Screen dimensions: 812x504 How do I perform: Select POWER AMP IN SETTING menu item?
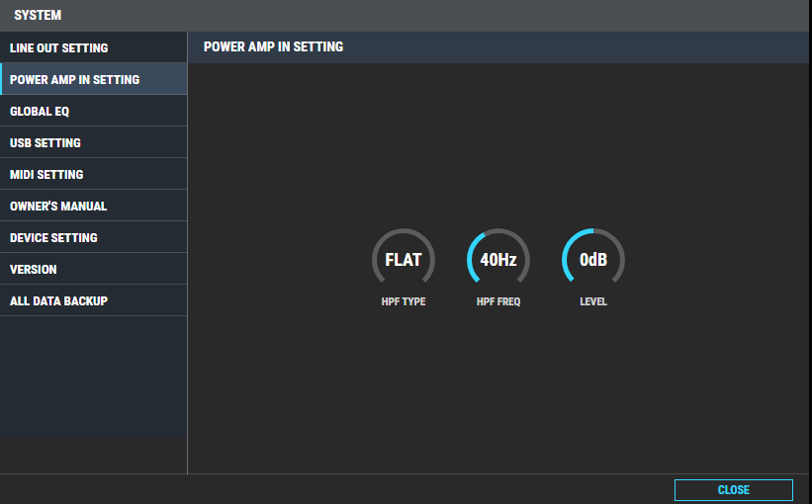pyautogui.click(x=93, y=79)
